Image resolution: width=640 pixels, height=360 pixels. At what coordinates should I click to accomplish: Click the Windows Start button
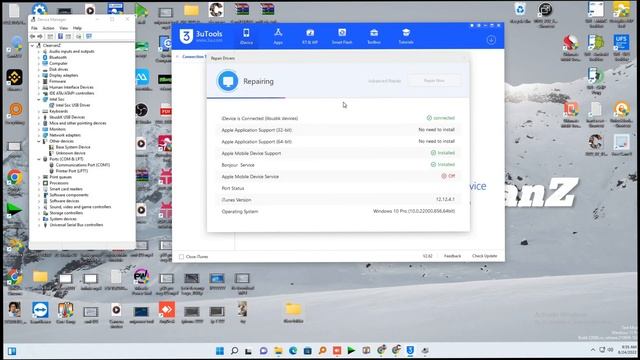tap(220, 351)
